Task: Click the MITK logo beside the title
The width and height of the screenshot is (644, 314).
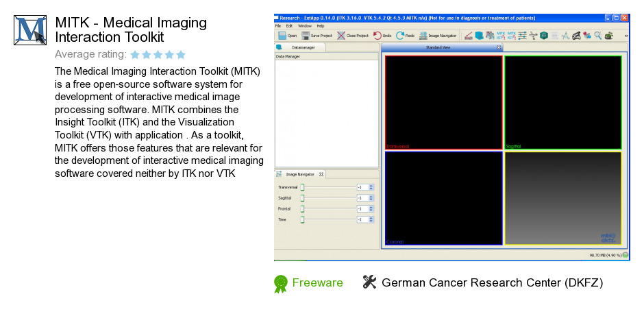Action: tap(30, 30)
